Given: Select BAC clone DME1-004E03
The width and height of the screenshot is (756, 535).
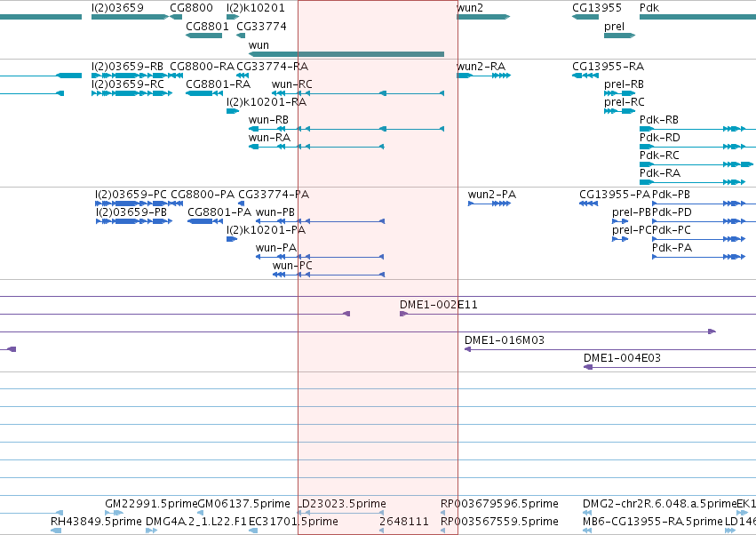Looking at the screenshot, I should (622, 358).
